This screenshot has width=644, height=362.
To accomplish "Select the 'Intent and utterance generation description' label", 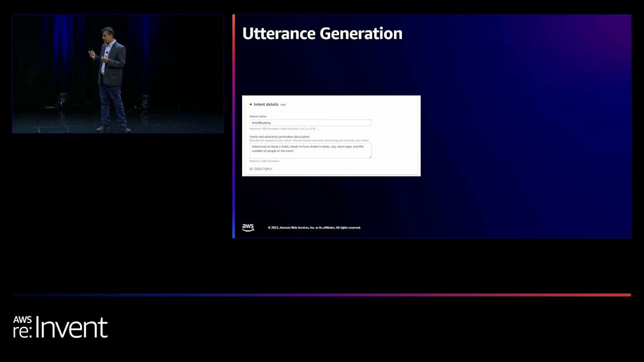I will (279, 137).
